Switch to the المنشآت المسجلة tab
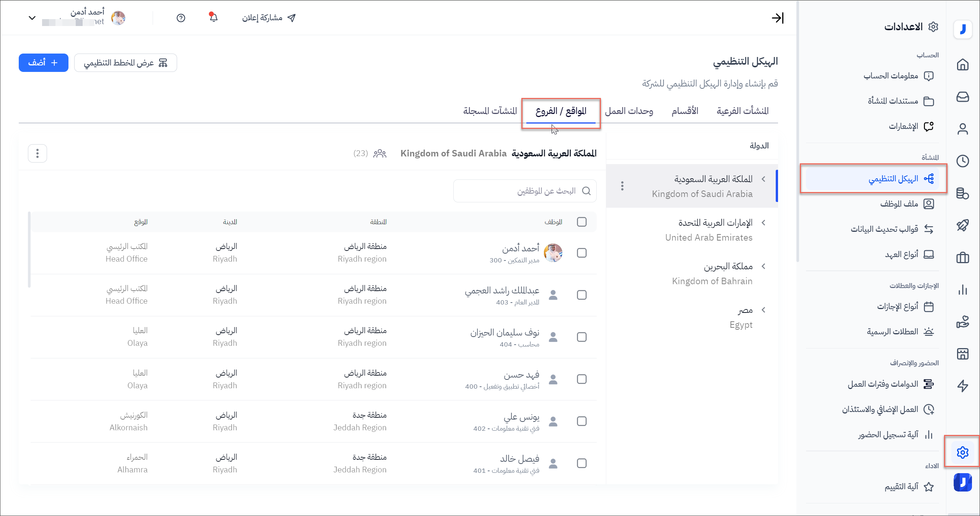The image size is (980, 516). (x=490, y=111)
